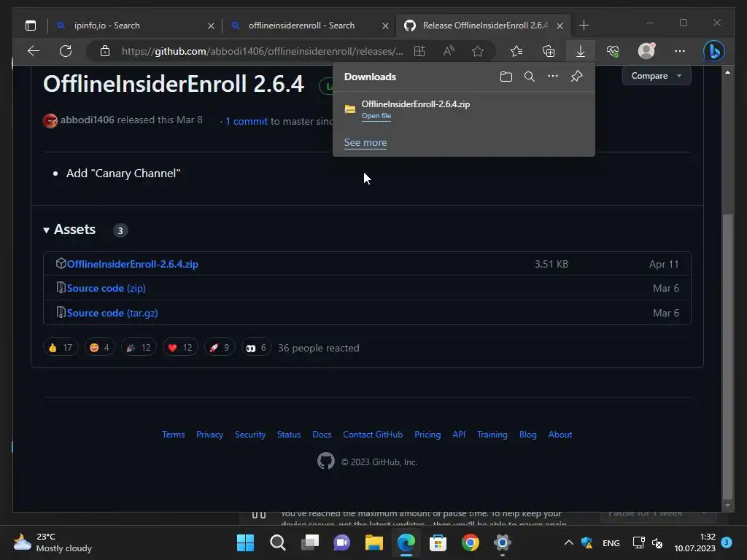Open the Training footer link

[x=492, y=435]
